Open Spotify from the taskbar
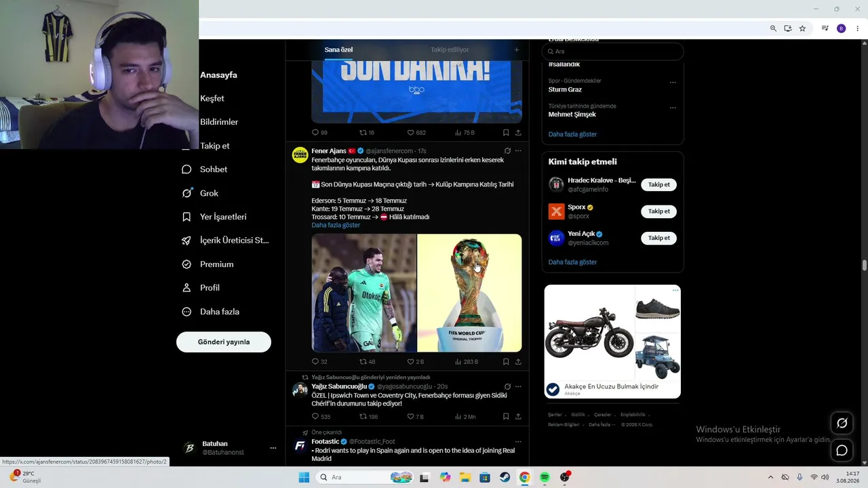This screenshot has height=488, width=868. click(x=545, y=477)
